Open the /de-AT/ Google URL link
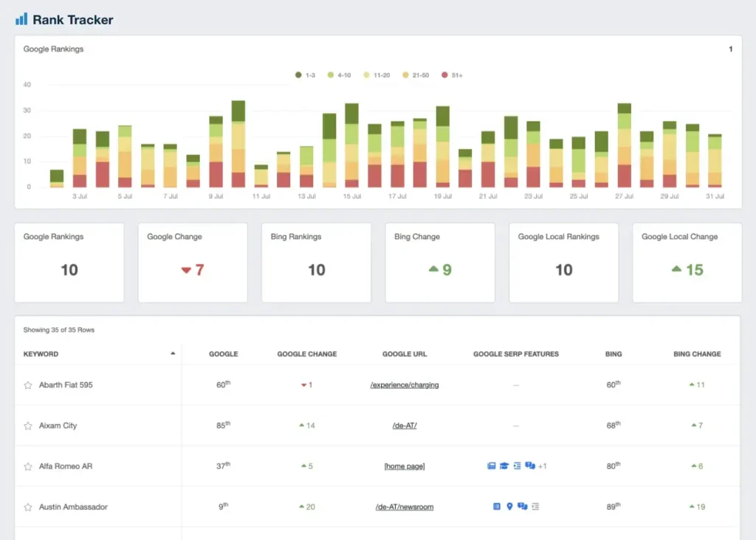Viewport: 756px width, 540px height. click(x=404, y=425)
